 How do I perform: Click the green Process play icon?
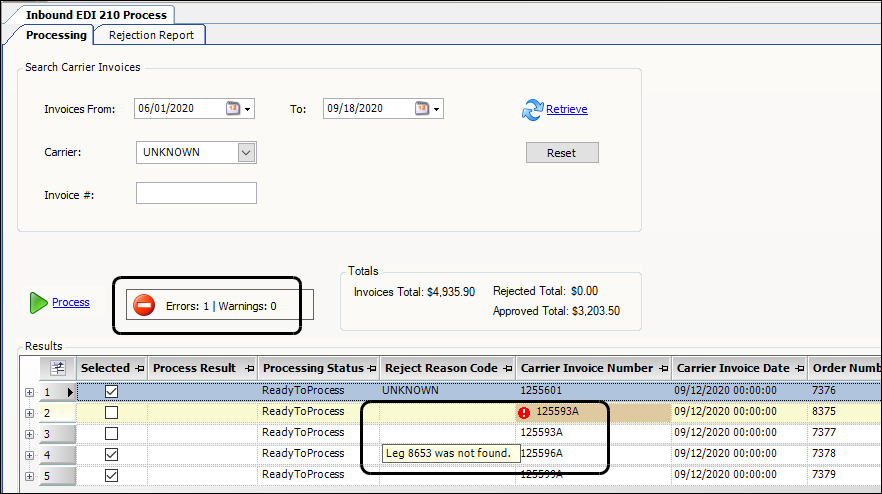[x=38, y=303]
